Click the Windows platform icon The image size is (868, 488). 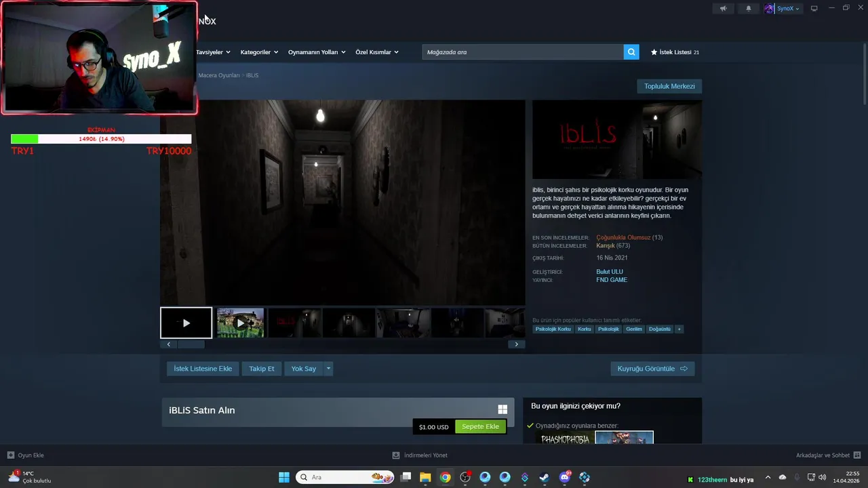(x=502, y=409)
